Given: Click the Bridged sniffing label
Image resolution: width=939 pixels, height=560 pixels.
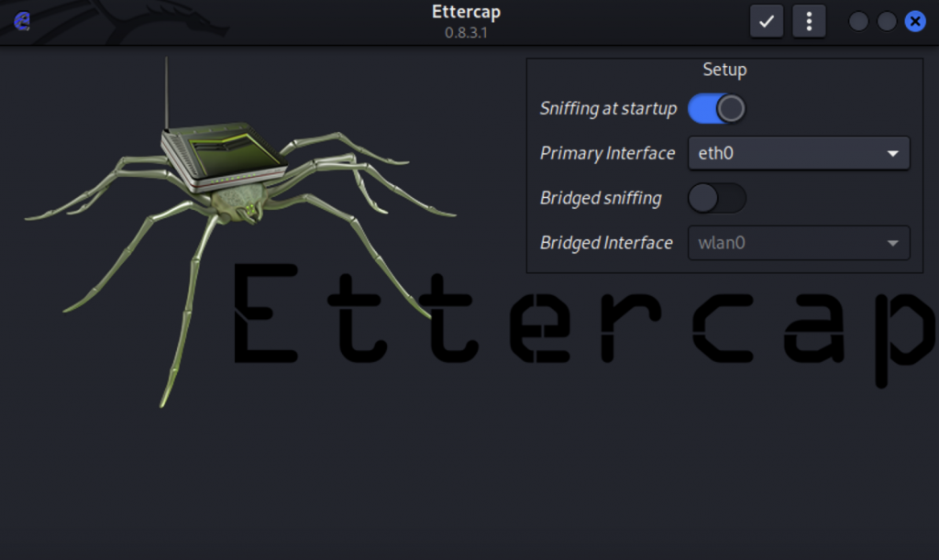Looking at the screenshot, I should tap(601, 198).
